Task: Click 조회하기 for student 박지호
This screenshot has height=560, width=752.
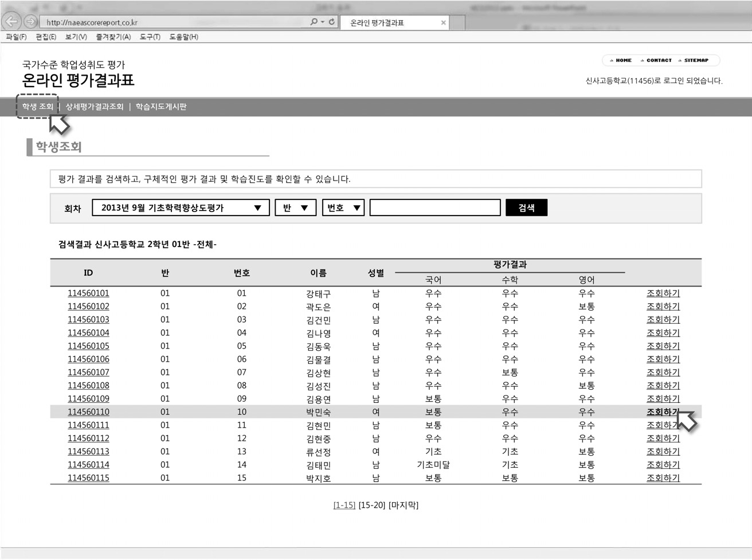Action: 663,478
